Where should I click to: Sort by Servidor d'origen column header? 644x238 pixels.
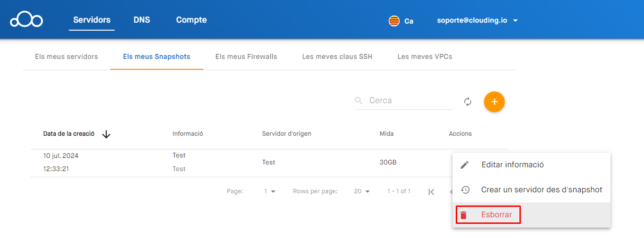(286, 134)
